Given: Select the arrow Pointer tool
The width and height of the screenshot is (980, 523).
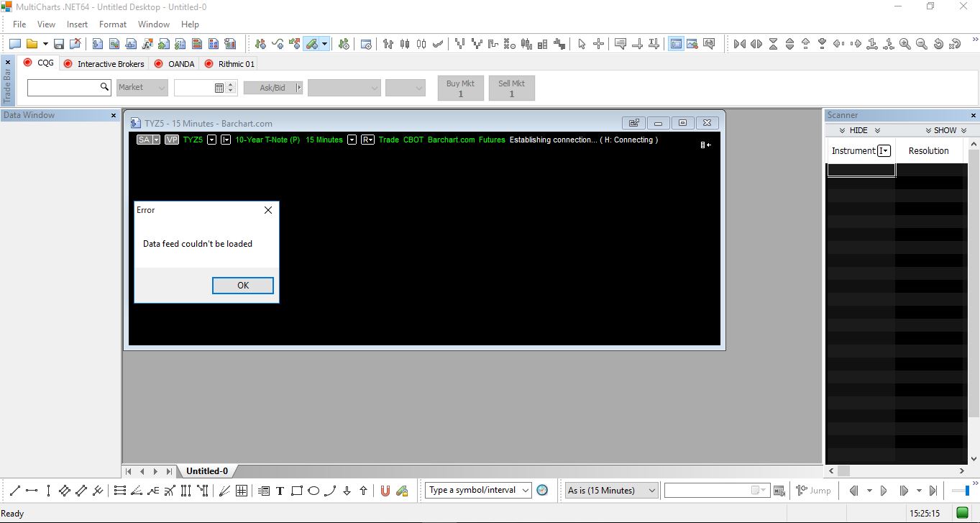Looking at the screenshot, I should coord(582,44).
